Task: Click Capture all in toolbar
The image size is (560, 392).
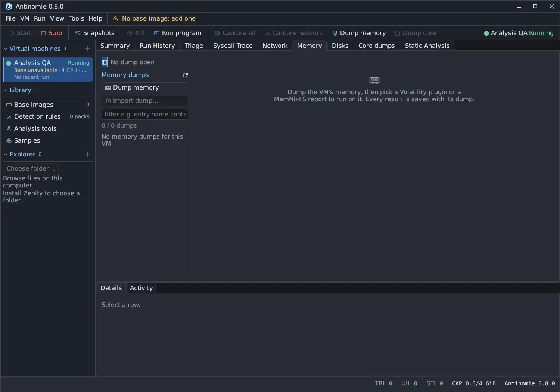Action: click(x=235, y=33)
